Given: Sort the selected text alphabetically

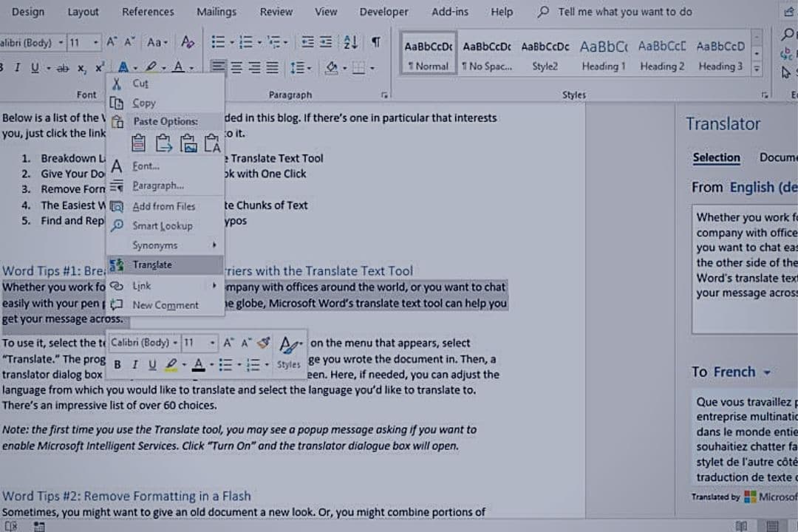Looking at the screenshot, I should tap(351, 42).
